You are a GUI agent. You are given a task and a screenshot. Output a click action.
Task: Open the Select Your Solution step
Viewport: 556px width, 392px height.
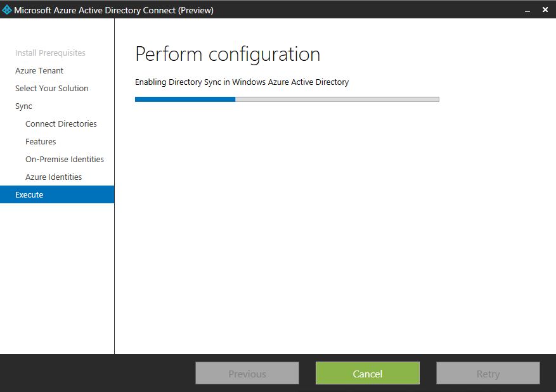pos(51,89)
